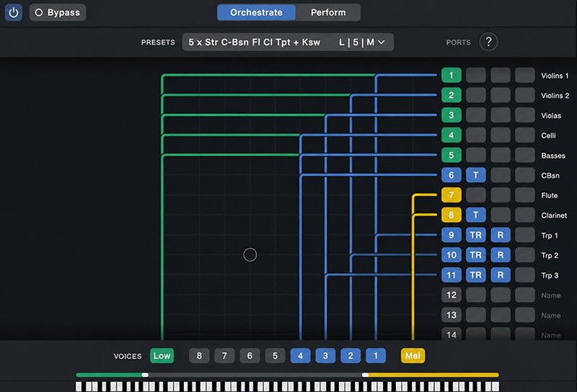Select instrument slot 9 for Trp 1

click(452, 235)
